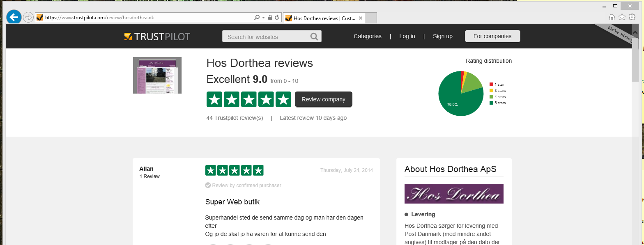Click the light green 4 stars legend swatch
This screenshot has height=245, width=644.
coord(491,97)
